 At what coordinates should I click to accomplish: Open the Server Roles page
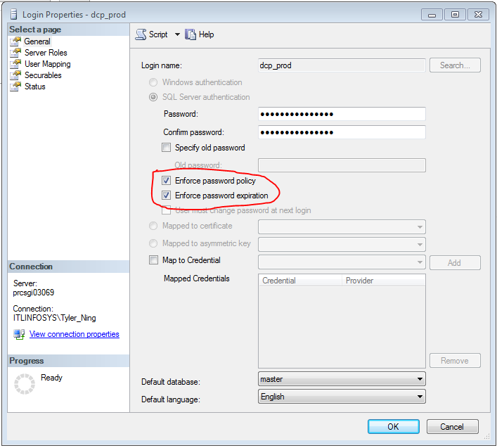pos(46,53)
